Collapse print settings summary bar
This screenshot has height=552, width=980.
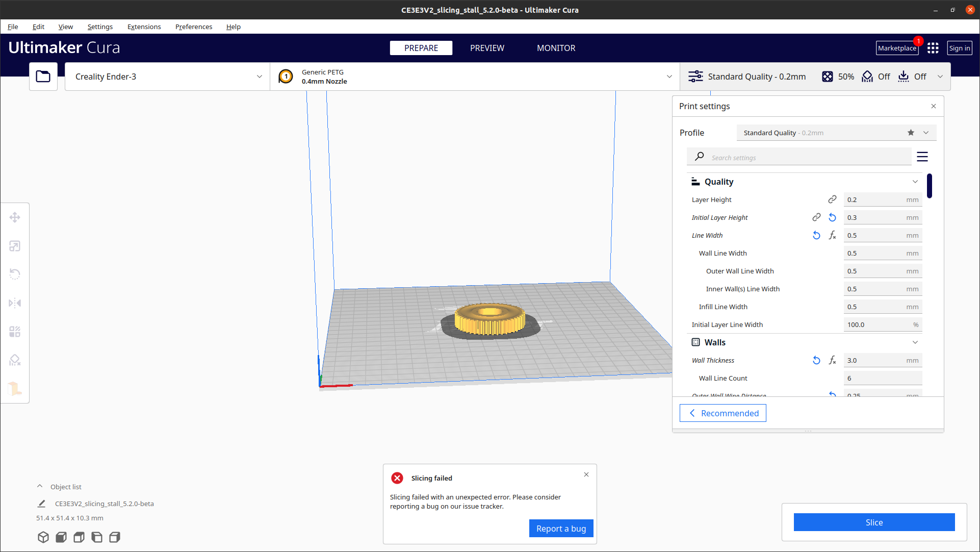tap(940, 77)
